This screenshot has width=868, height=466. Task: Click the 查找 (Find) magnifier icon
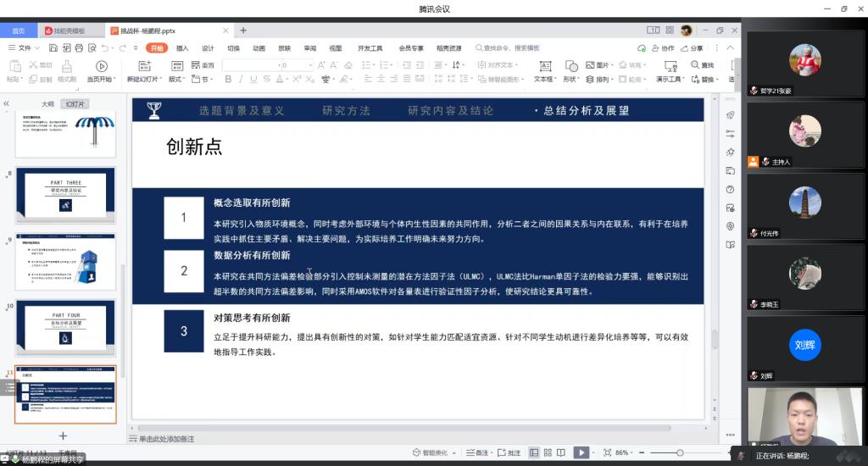pyautogui.click(x=696, y=65)
